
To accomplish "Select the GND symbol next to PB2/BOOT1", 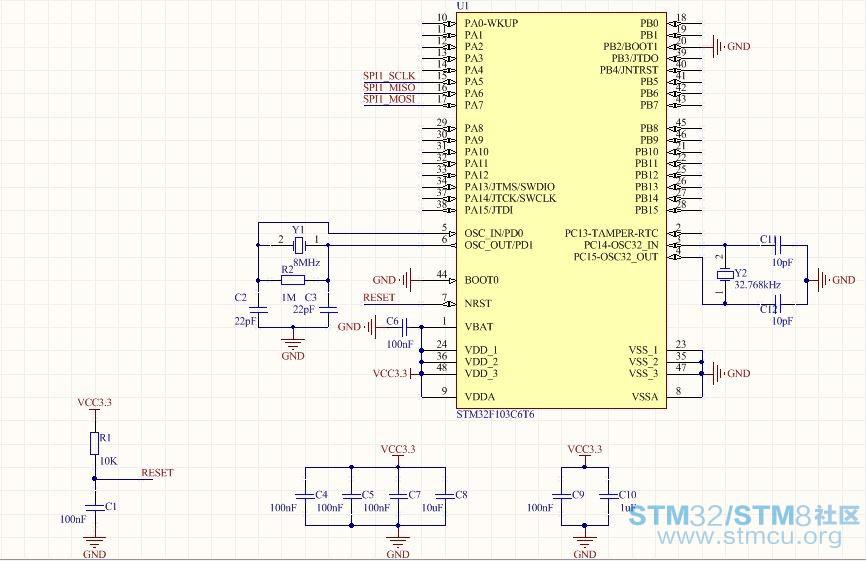I will pos(717,46).
